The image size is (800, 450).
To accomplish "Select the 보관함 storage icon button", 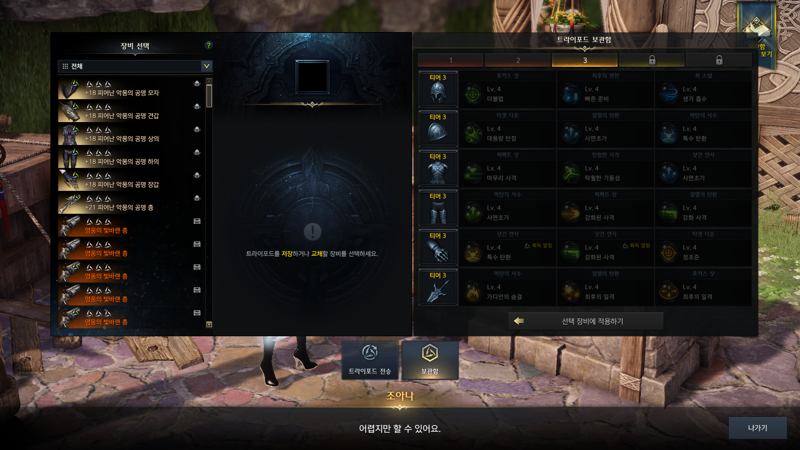I will click(x=430, y=360).
